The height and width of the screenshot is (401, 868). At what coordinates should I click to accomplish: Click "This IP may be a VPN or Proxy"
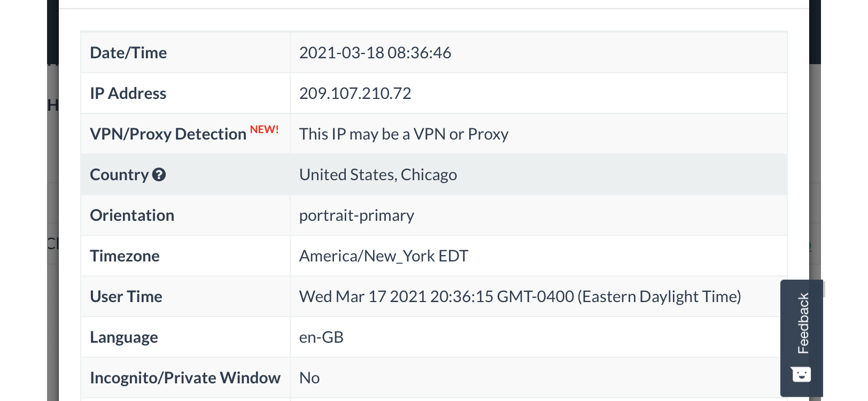404,134
